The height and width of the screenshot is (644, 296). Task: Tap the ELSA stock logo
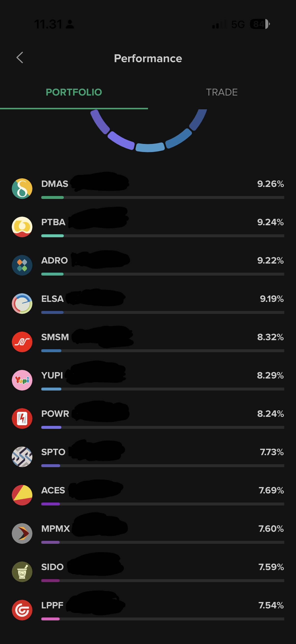click(22, 303)
